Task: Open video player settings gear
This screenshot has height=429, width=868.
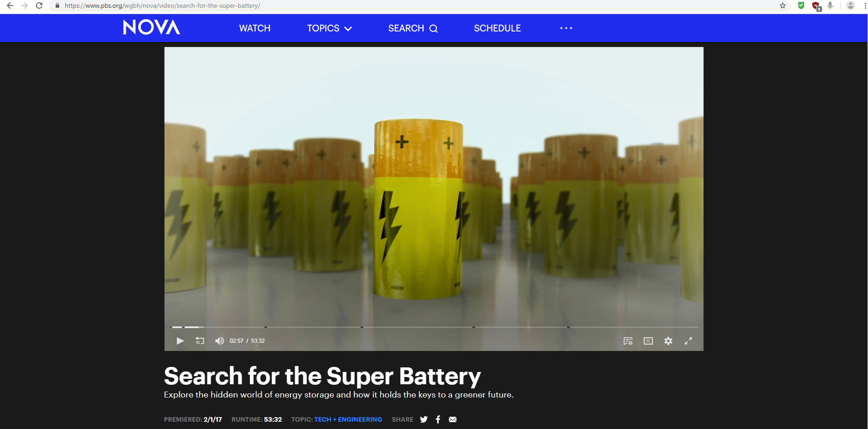Action: [668, 341]
